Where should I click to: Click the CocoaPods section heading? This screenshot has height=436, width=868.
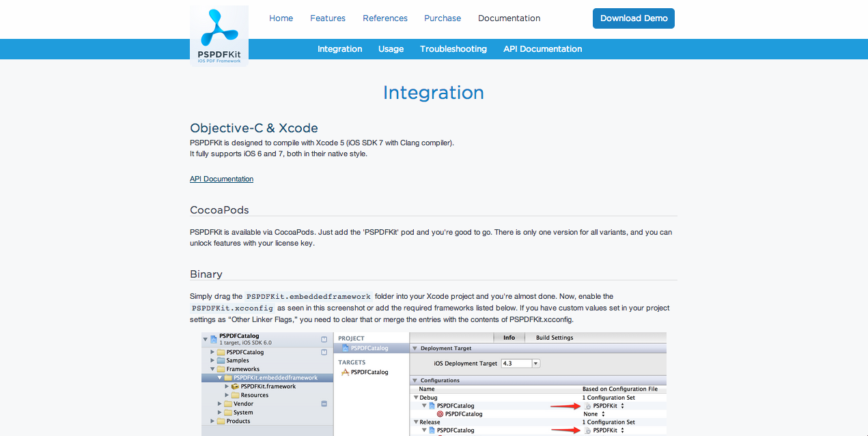[x=219, y=210]
